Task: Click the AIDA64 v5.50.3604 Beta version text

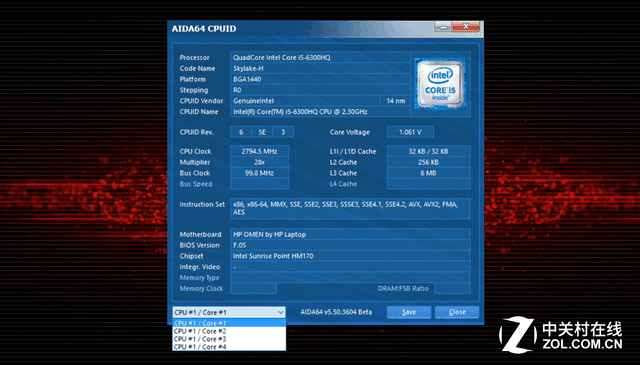Action: tap(336, 312)
